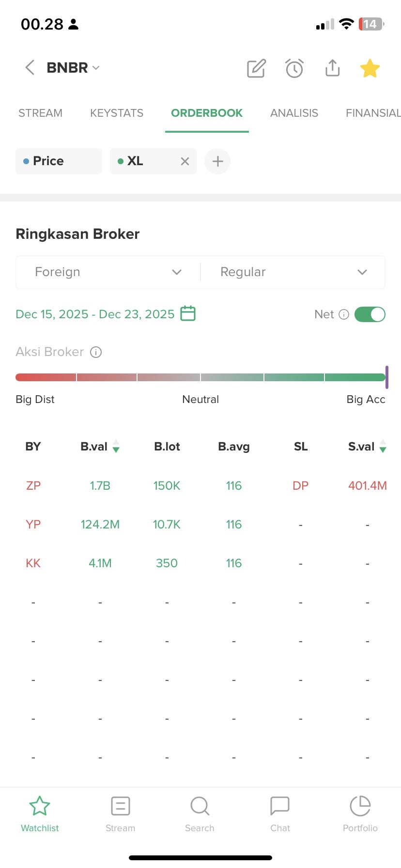Tap the Aksi Broker info icon
Image resolution: width=401 pixels, height=868 pixels.
click(x=96, y=352)
